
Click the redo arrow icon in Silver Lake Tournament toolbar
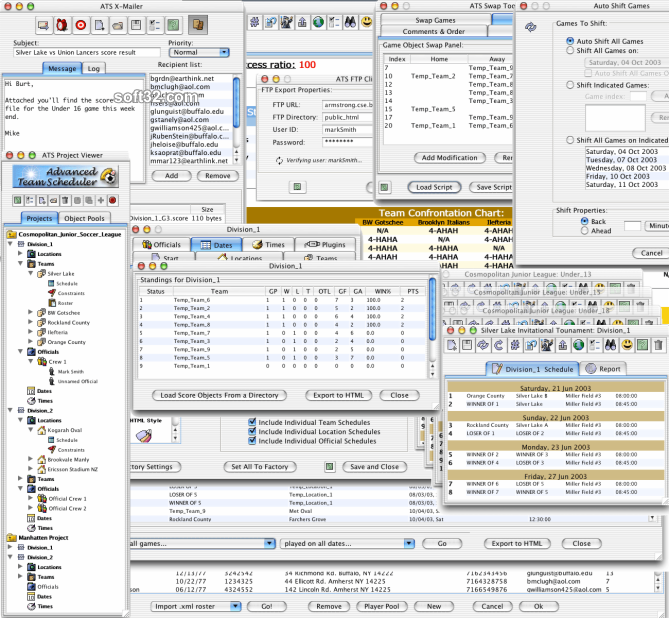point(499,345)
